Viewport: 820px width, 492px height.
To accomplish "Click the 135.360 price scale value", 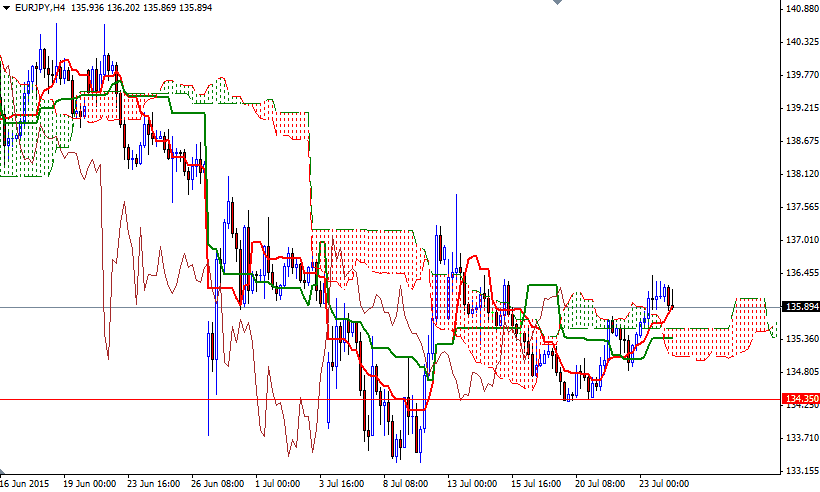I will [x=802, y=338].
